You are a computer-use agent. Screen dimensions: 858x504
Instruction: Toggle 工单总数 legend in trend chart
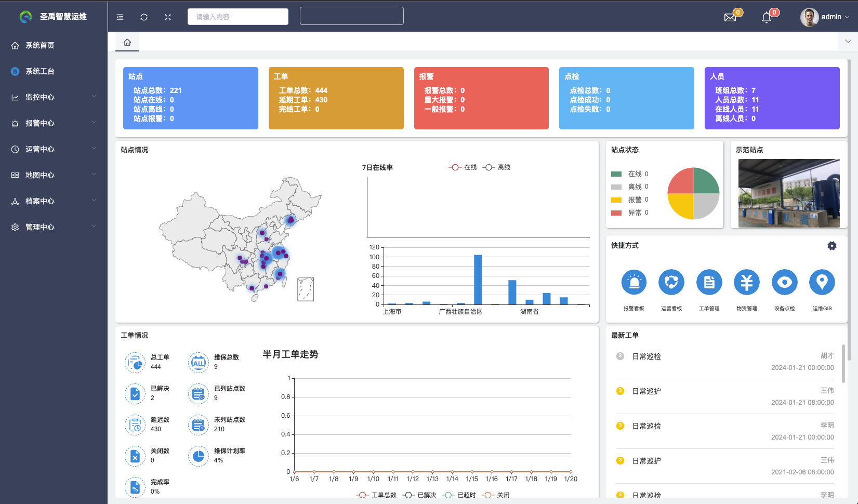(376, 495)
